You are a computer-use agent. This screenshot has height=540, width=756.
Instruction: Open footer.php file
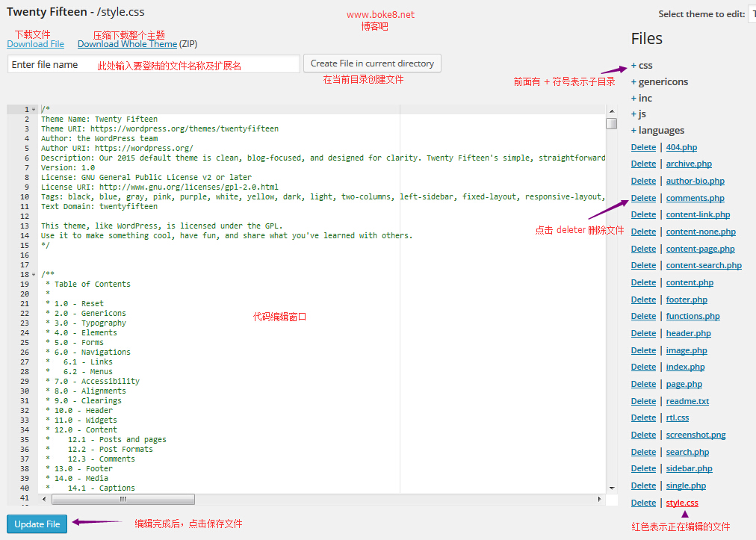click(687, 300)
